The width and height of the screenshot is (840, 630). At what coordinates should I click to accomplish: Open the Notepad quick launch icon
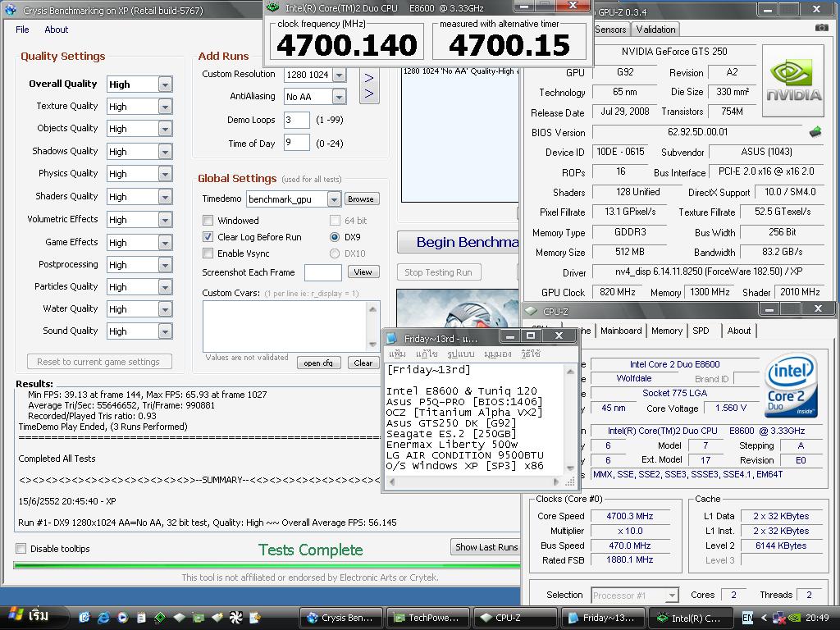tap(141, 617)
